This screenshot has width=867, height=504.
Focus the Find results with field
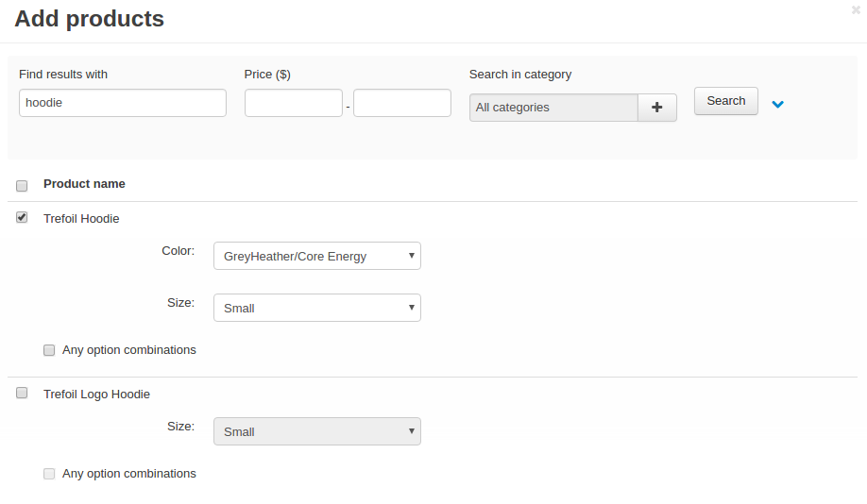(123, 103)
